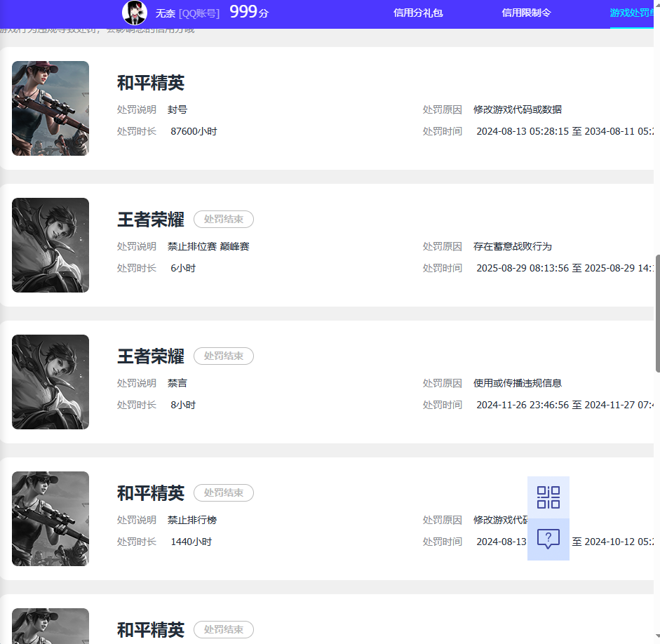Open 王者荣耀 thumbnail in 禁言 record
Screen dimensions: 660x644
click(x=50, y=382)
